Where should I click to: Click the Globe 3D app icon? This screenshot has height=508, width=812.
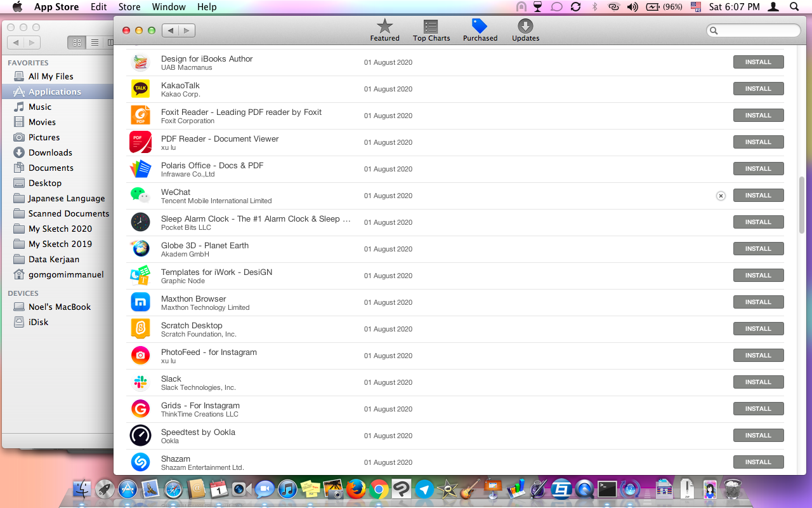point(140,249)
